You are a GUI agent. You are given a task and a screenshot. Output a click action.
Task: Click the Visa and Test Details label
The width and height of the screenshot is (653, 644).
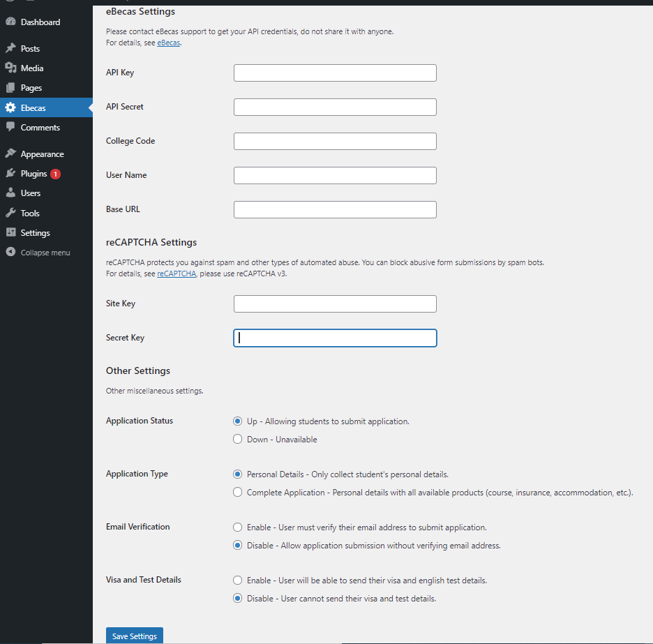pyautogui.click(x=144, y=579)
